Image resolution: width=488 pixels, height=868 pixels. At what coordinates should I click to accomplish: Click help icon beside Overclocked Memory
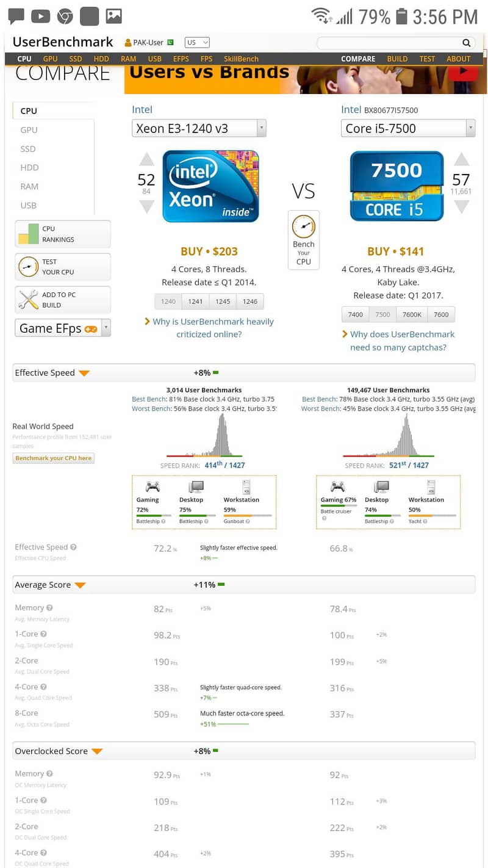pos(49,774)
